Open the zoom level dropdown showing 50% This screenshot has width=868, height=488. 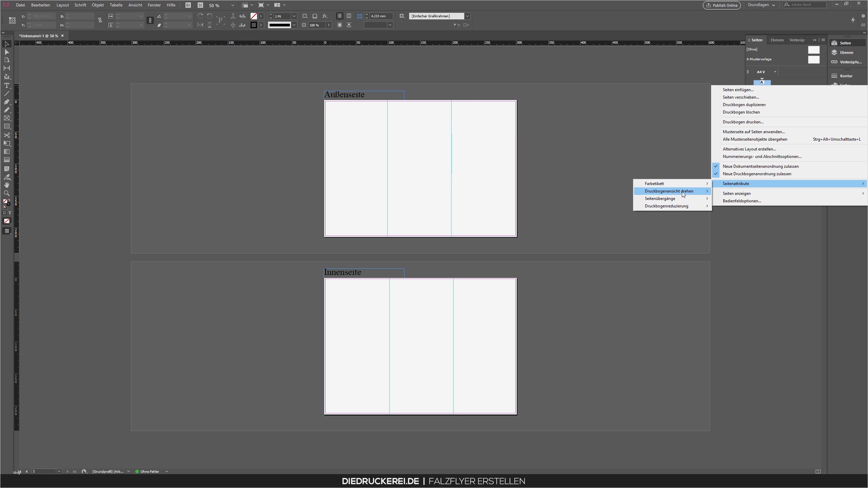(x=233, y=5)
